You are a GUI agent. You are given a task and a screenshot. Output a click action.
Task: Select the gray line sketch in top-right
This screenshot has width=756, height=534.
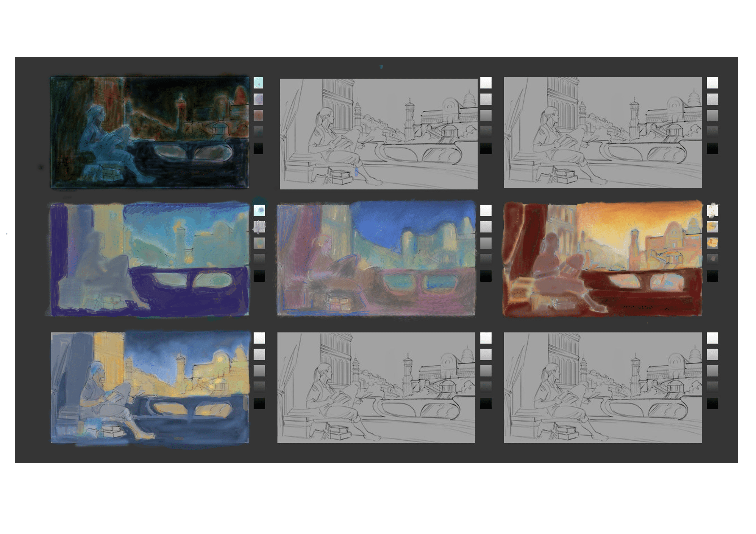pos(603,132)
